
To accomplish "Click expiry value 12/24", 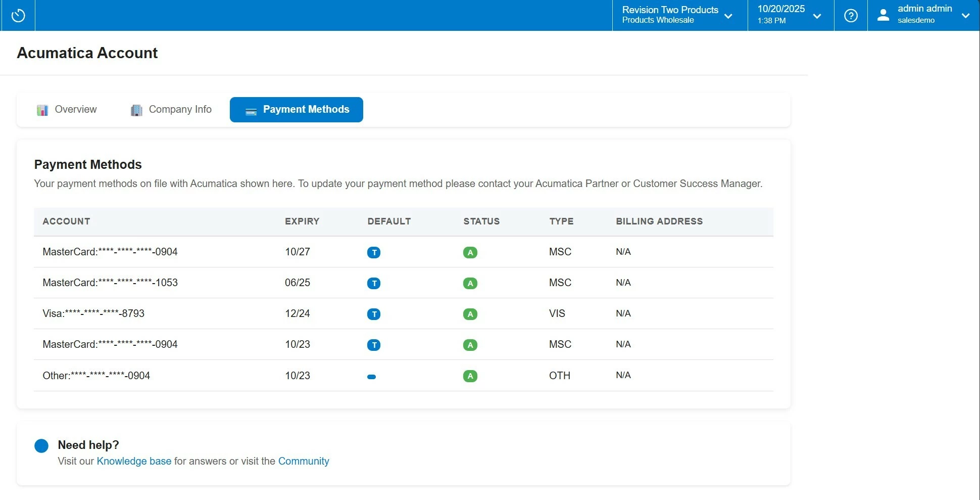I will (x=298, y=313).
